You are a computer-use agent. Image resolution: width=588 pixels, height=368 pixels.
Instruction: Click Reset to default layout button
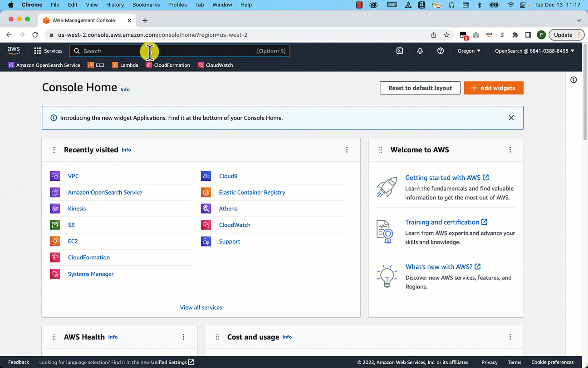point(420,88)
